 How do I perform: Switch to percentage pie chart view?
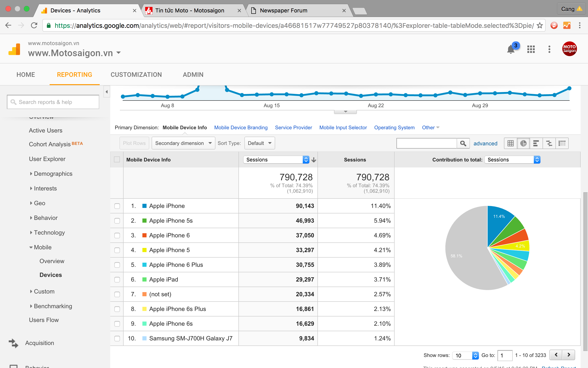coord(523,143)
